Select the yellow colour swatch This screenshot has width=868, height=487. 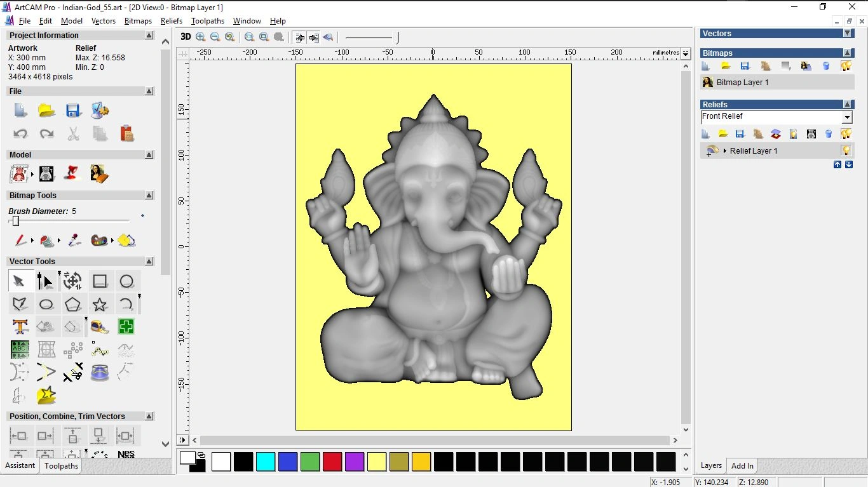(x=377, y=462)
